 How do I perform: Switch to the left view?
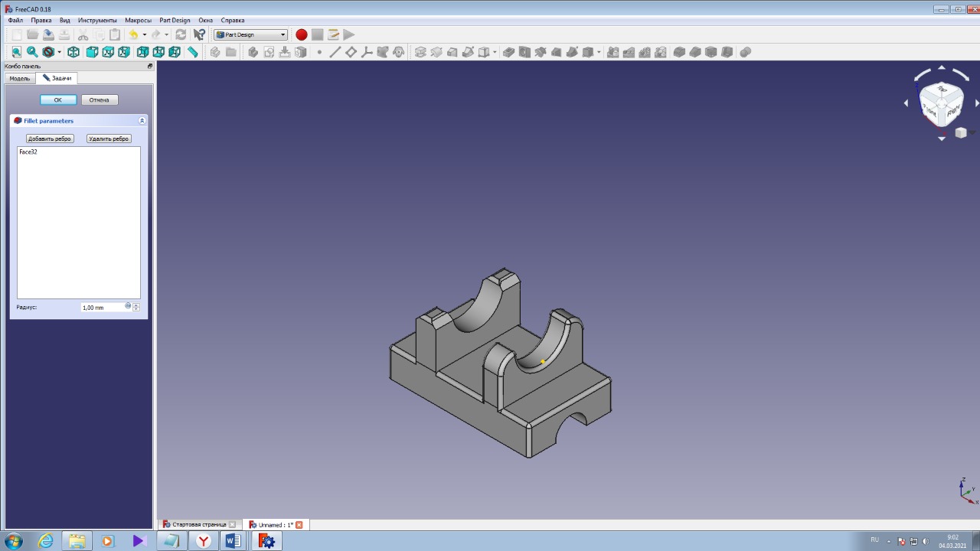coord(175,52)
